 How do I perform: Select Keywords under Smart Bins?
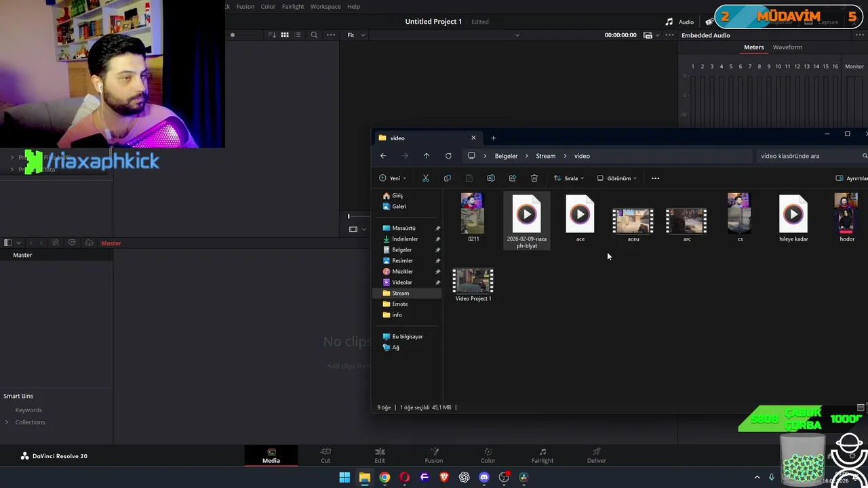coord(28,410)
